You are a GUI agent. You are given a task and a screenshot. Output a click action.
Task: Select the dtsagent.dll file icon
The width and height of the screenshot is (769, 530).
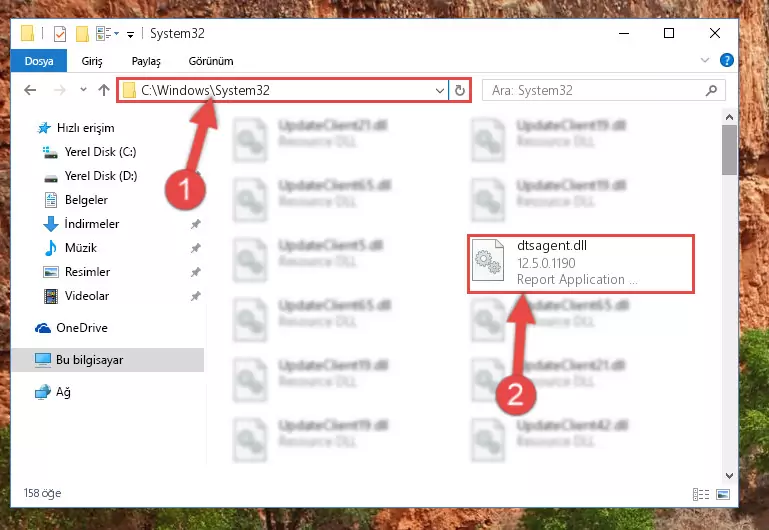pyautogui.click(x=488, y=260)
